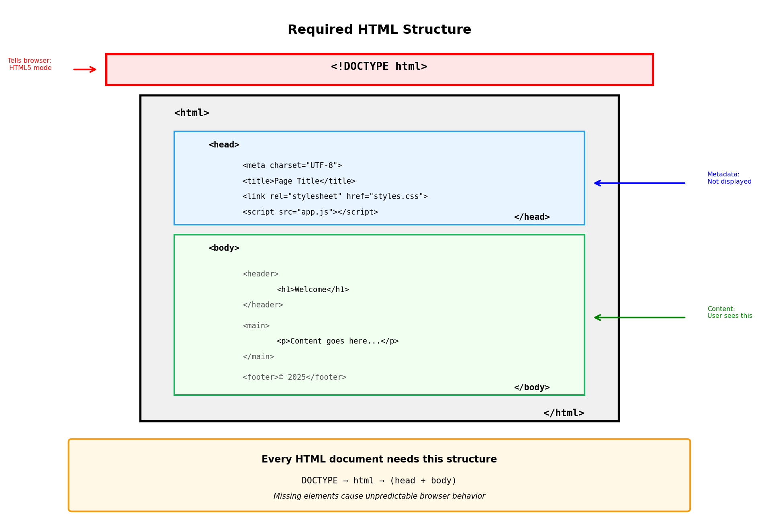Viewport: 760px width, 532px height.
Task: Click the red arrow pointing to DOCTYPE
Action: 85,70
